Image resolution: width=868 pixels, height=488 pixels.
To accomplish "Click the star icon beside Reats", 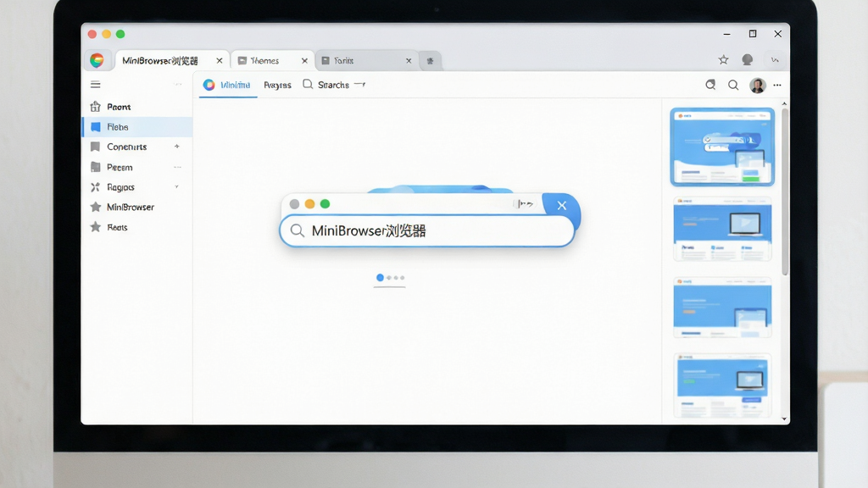I will click(x=95, y=226).
